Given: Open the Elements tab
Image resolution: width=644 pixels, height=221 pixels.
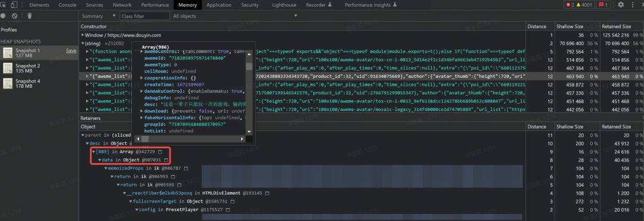Looking at the screenshot, I should pyautogui.click(x=39, y=5).
